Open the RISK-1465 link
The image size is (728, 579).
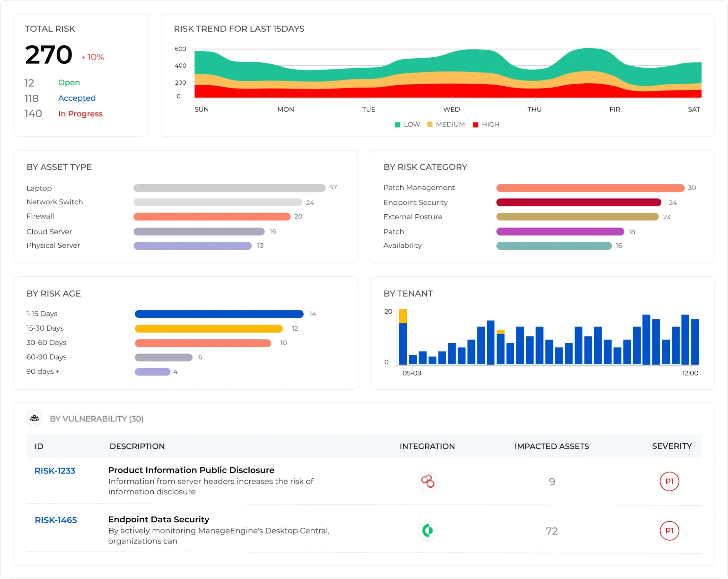click(56, 520)
